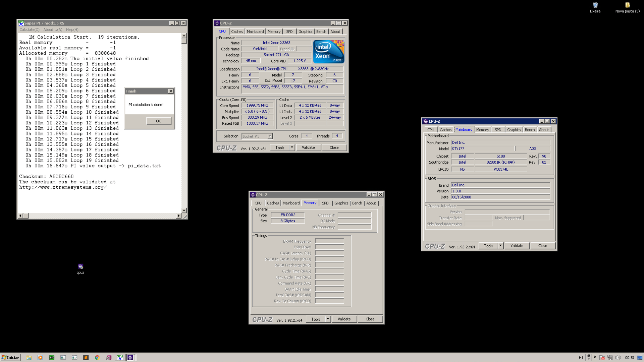Screen dimensions: 644x362
Task: Click Super PI horizontal scrollbar left arrow
Action: 20,216
